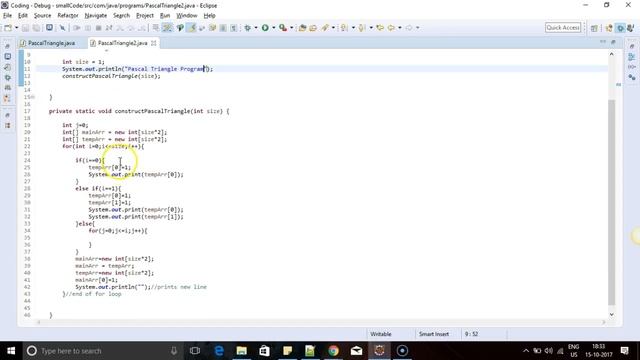This screenshot has width=640, height=360.
Task: Click the New file toolbar icon
Action: click(8, 28)
